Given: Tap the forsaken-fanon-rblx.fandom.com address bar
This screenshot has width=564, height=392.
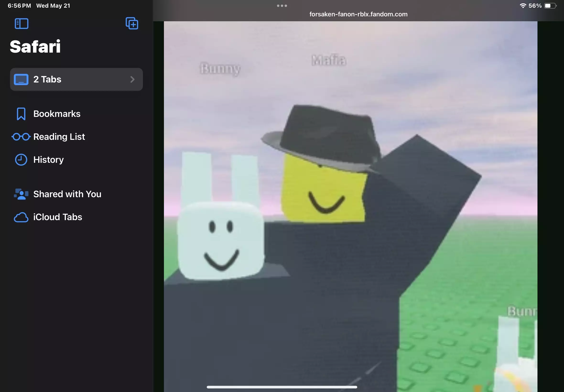Looking at the screenshot, I should 358,14.
